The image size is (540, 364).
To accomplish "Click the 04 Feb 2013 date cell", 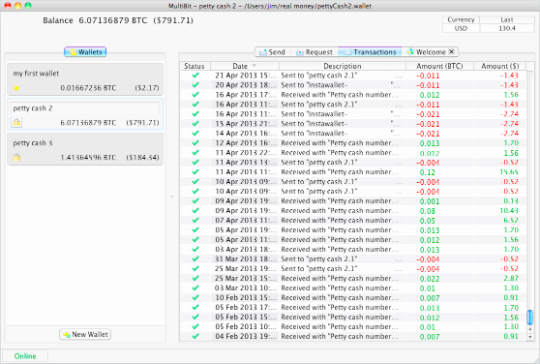I will 246,336.
